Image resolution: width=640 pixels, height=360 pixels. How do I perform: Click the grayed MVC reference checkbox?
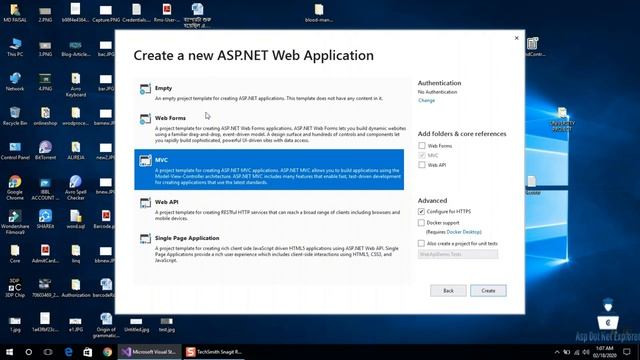422,155
